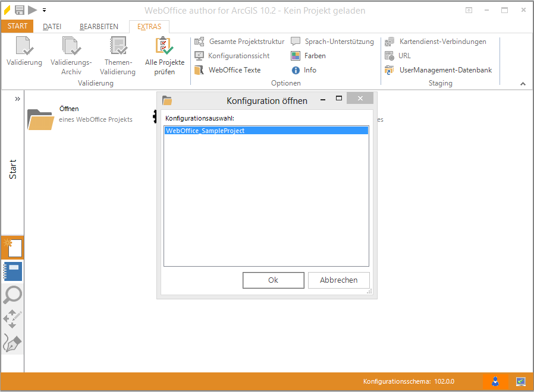
Task: Open the Farben color settings
Action: point(315,56)
